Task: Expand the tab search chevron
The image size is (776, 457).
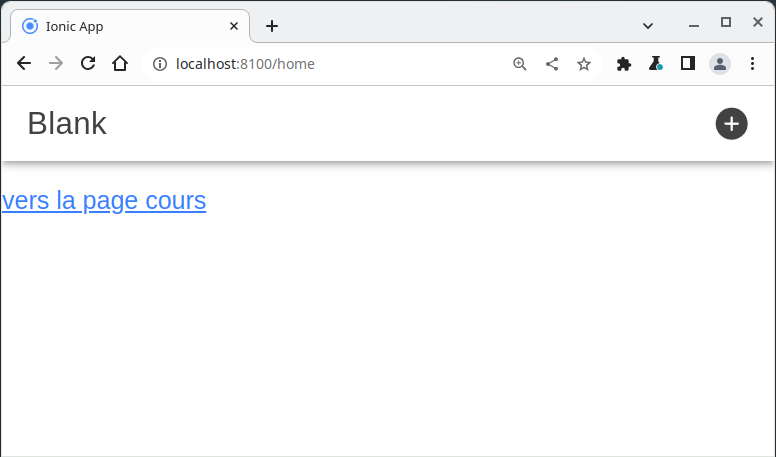Action: point(648,25)
